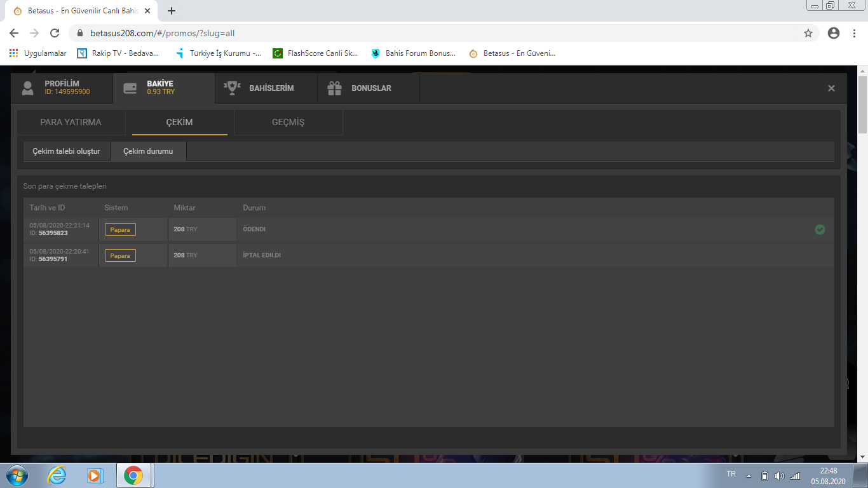Open Chrome user profile icon
This screenshot has width=868, height=488.
coord(834,33)
